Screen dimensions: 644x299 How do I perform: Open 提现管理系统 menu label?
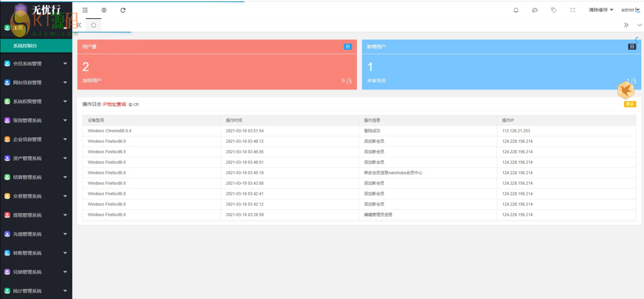[x=27, y=215]
